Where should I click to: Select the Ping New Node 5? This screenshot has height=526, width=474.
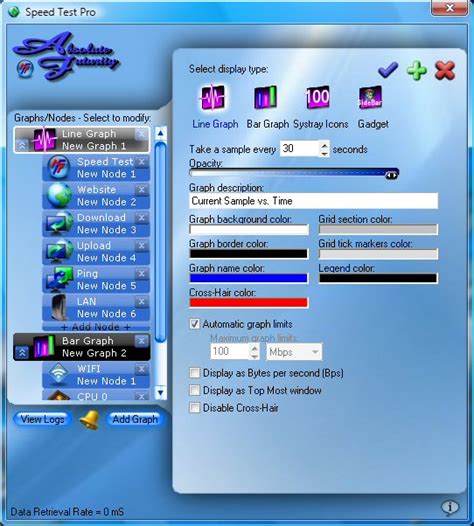(x=96, y=279)
